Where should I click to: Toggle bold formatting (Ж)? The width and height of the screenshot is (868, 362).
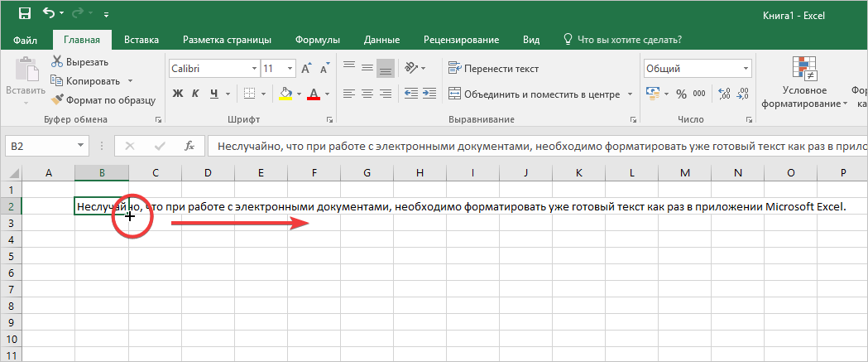coord(176,94)
